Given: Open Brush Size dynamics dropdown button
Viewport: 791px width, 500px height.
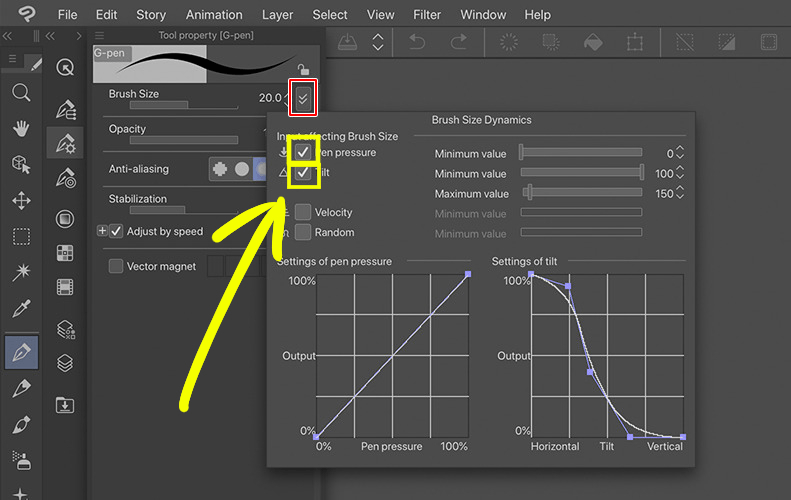Looking at the screenshot, I should point(303,97).
